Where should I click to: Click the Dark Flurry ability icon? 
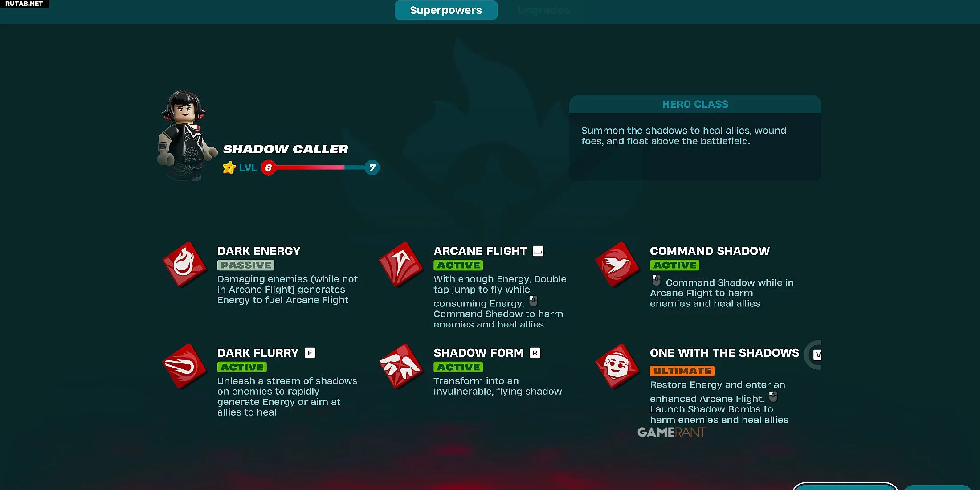pyautogui.click(x=184, y=367)
